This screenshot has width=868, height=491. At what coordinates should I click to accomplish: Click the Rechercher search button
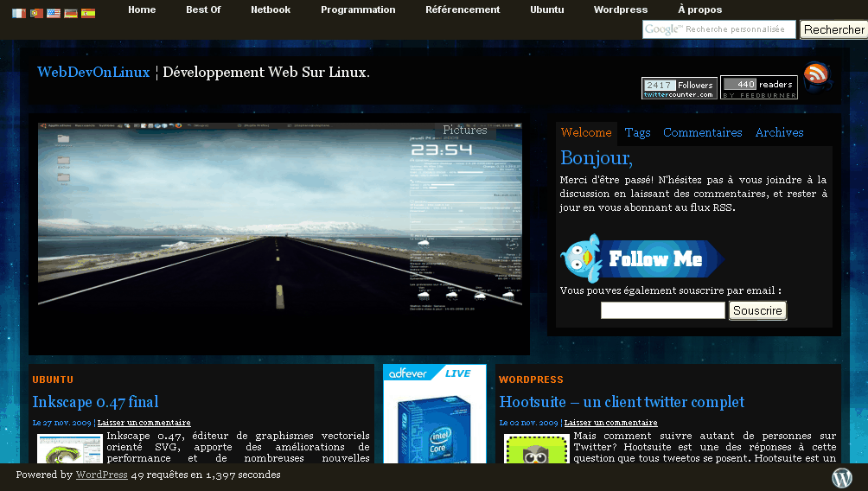pos(833,29)
